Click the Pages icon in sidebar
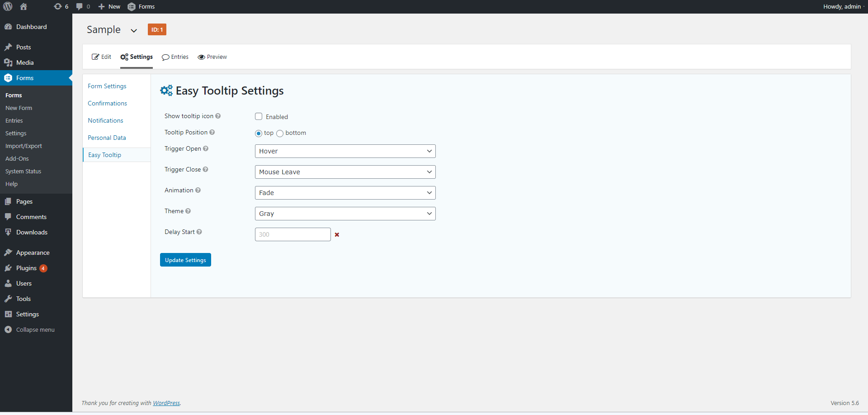This screenshot has height=415, width=868. click(8, 201)
